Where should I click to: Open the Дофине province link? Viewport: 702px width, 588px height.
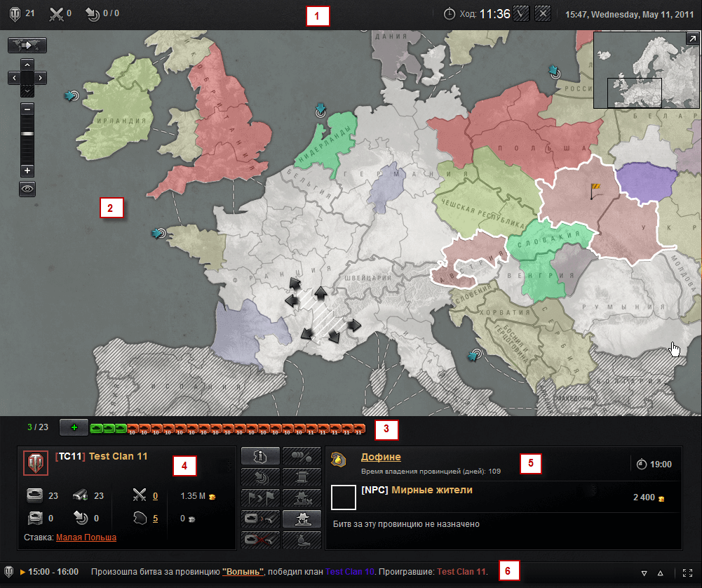[x=381, y=457]
